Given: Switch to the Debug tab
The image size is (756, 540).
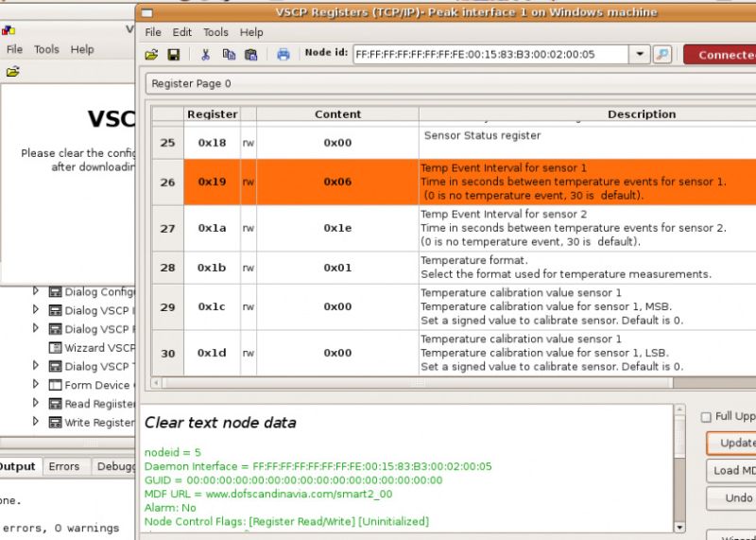Looking at the screenshot, I should [x=114, y=466].
